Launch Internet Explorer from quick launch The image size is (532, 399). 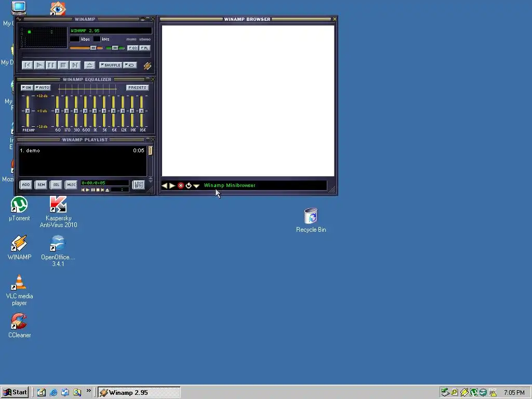coord(54,393)
